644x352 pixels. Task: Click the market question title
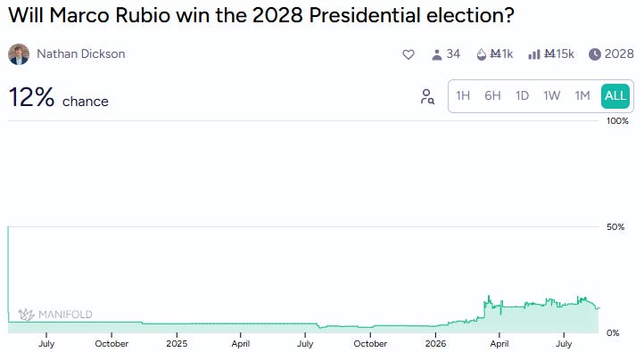click(261, 15)
